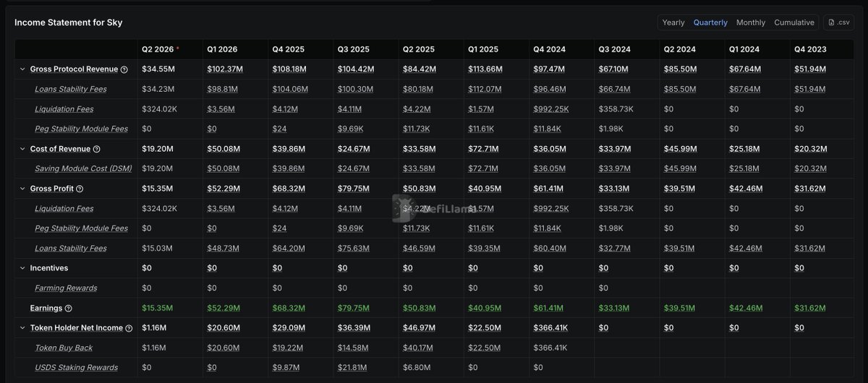Click the $46.97M Token Holder Net Income value

pyautogui.click(x=419, y=328)
